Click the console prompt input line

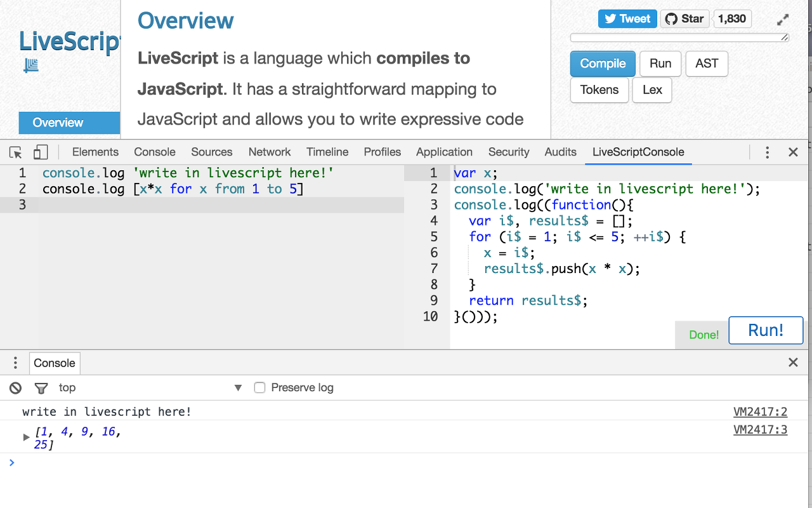pyautogui.click(x=406, y=462)
